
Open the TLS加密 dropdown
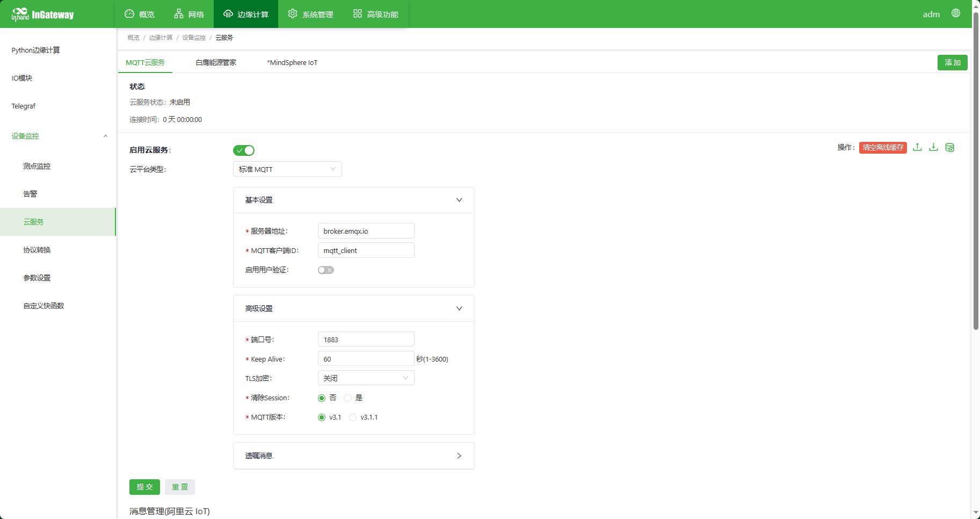pos(366,378)
